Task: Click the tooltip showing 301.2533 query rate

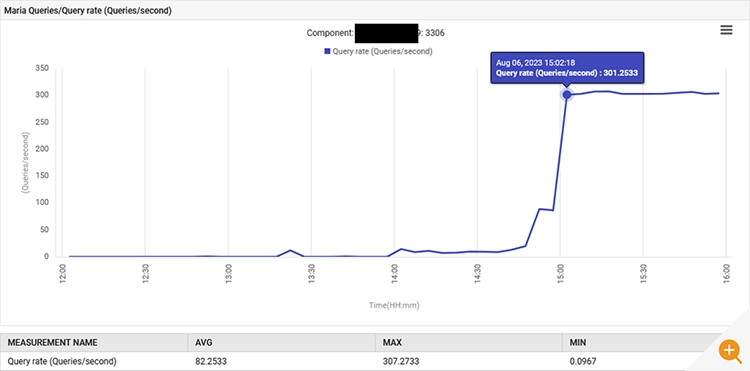Action: click(x=567, y=68)
